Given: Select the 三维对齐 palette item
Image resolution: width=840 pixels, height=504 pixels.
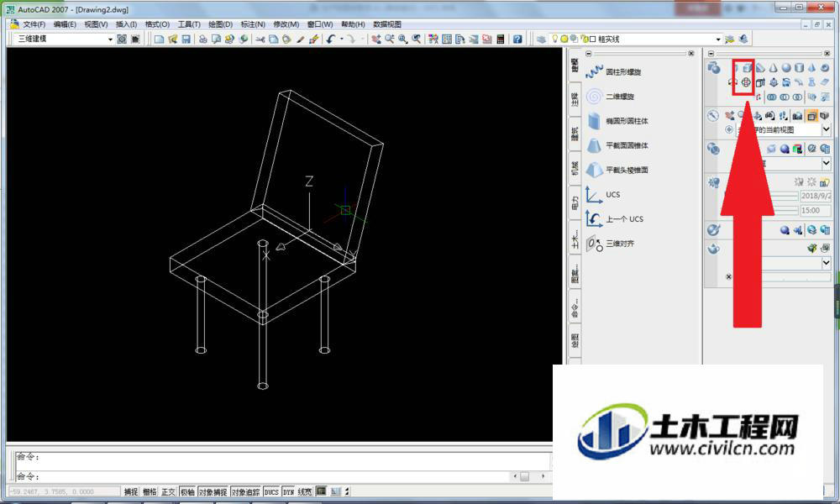Looking at the screenshot, I should 610,244.
